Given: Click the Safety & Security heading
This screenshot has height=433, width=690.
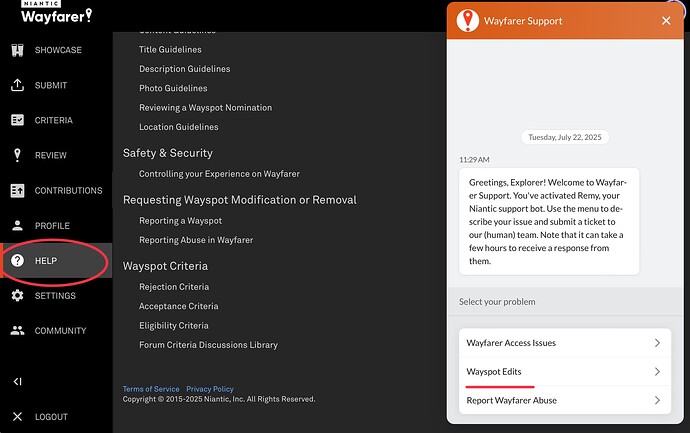Looking at the screenshot, I should [168, 153].
